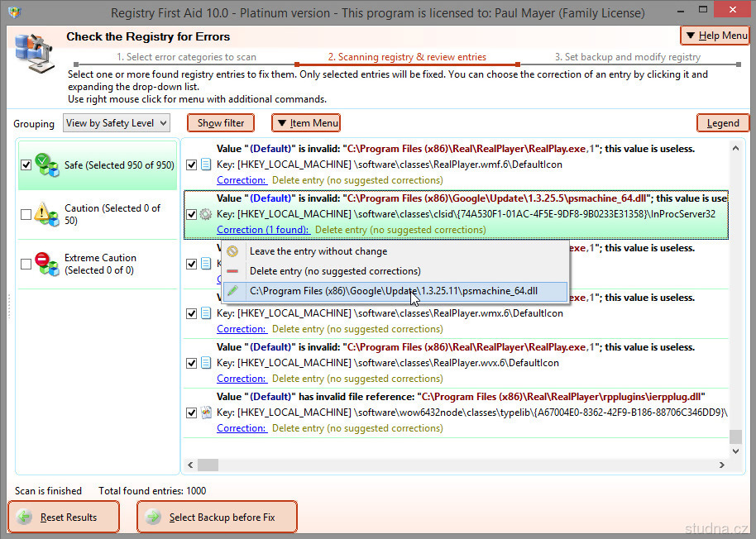Uncheck the Safe category checkbox
This screenshot has width=756, height=539.
tap(26, 165)
